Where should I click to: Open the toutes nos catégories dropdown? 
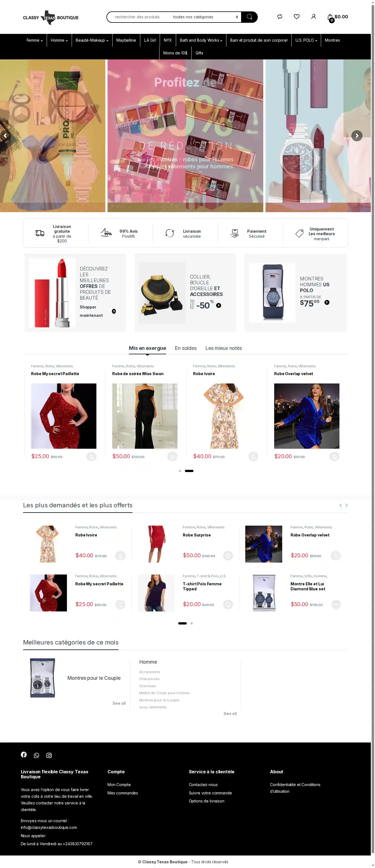pos(205,17)
